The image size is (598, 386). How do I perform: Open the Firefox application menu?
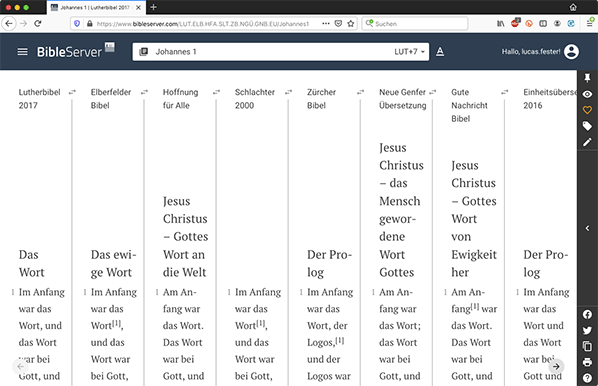(x=590, y=24)
